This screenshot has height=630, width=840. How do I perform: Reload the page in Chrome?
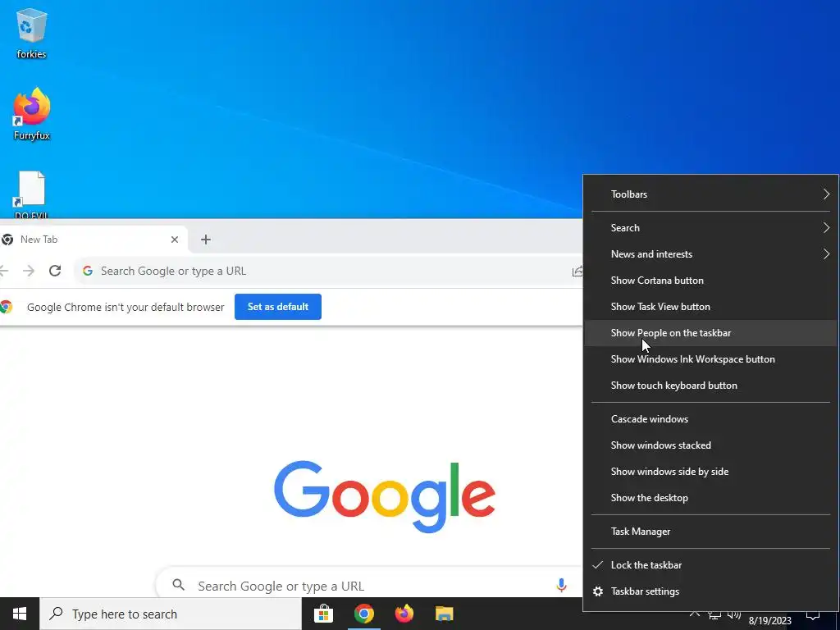55,271
